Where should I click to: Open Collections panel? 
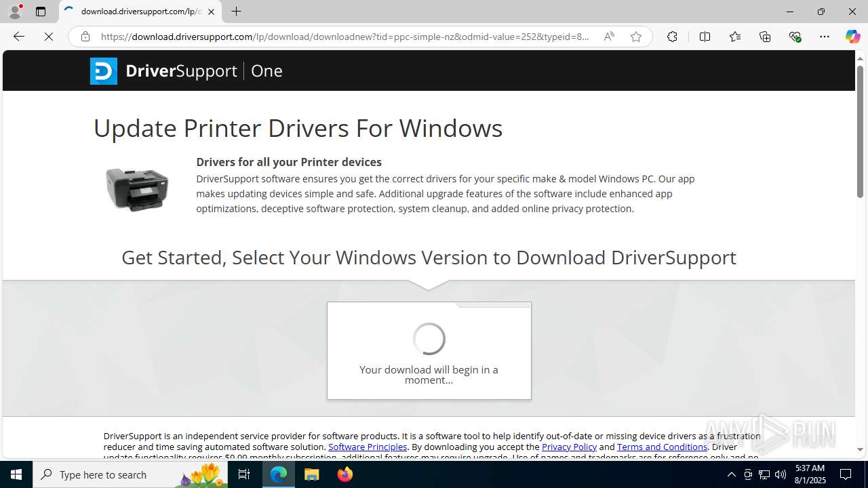(765, 37)
